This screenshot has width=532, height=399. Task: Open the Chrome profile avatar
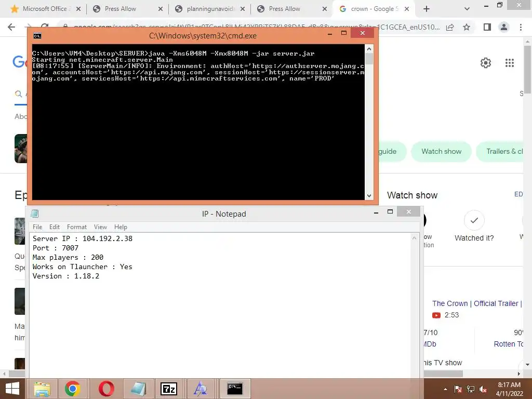(504, 27)
